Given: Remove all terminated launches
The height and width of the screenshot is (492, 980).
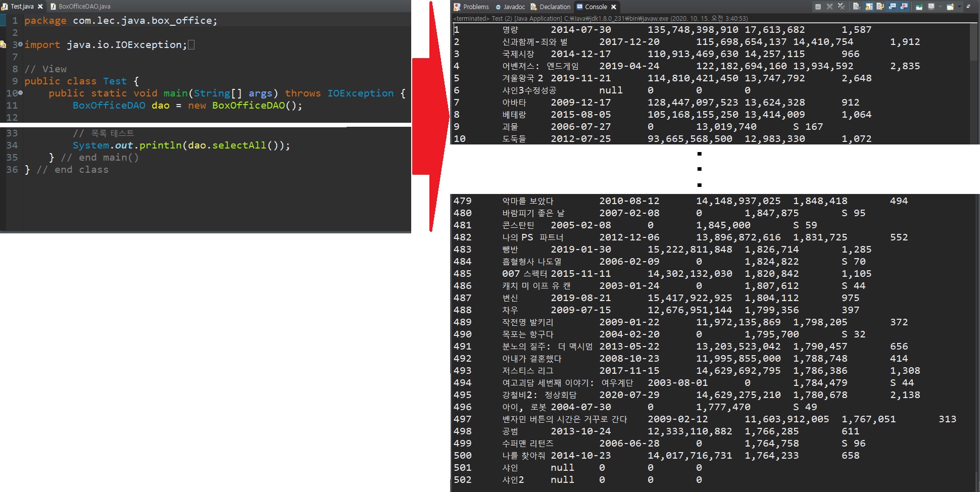Looking at the screenshot, I should [x=841, y=7].
